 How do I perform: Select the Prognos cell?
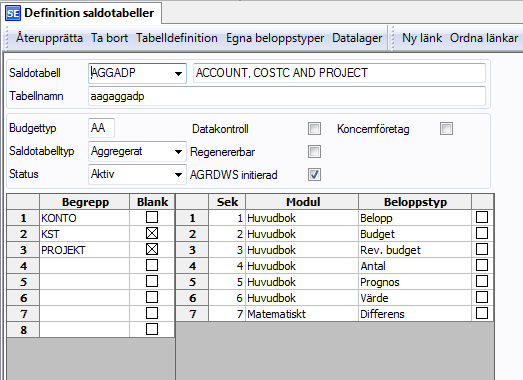pyautogui.click(x=415, y=282)
